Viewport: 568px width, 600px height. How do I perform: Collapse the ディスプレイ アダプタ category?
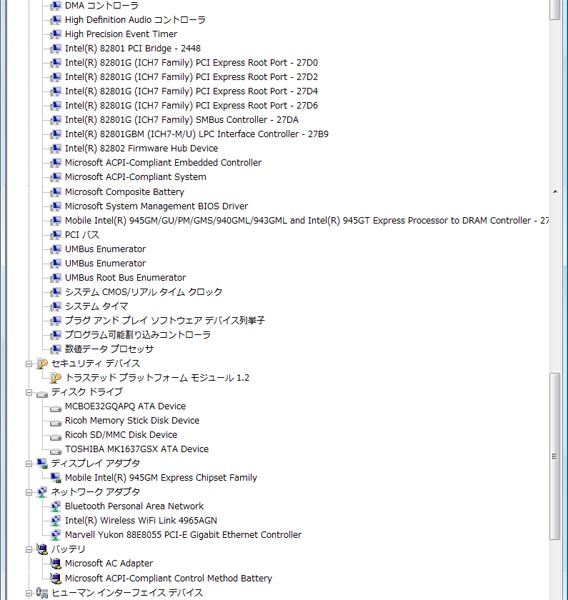(x=29, y=463)
